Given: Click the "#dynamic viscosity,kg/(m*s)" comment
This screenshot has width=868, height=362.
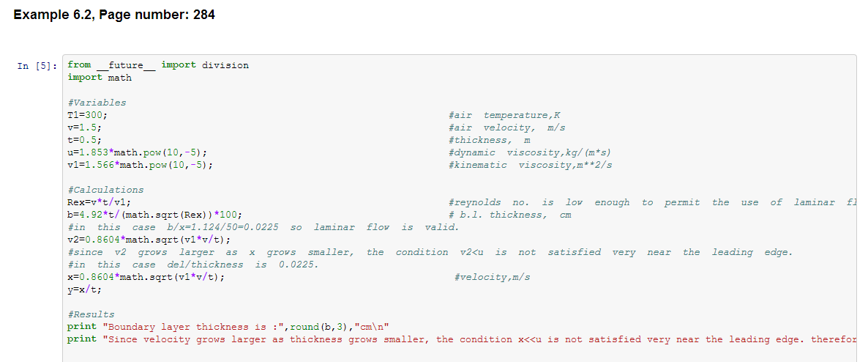Looking at the screenshot, I should [529, 152].
